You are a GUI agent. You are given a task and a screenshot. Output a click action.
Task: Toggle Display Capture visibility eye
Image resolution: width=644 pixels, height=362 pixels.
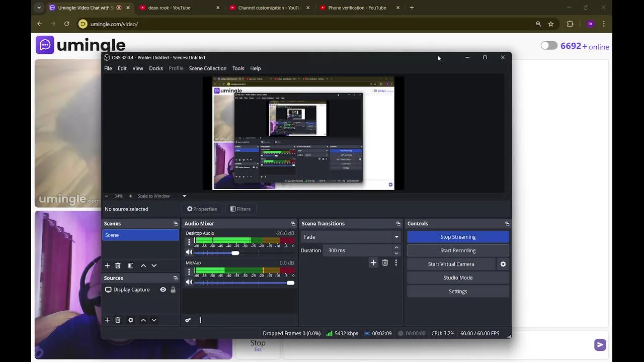click(163, 290)
